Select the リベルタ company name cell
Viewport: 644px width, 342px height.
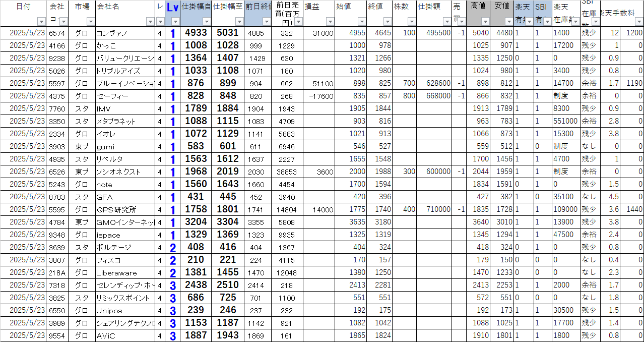tap(125, 159)
